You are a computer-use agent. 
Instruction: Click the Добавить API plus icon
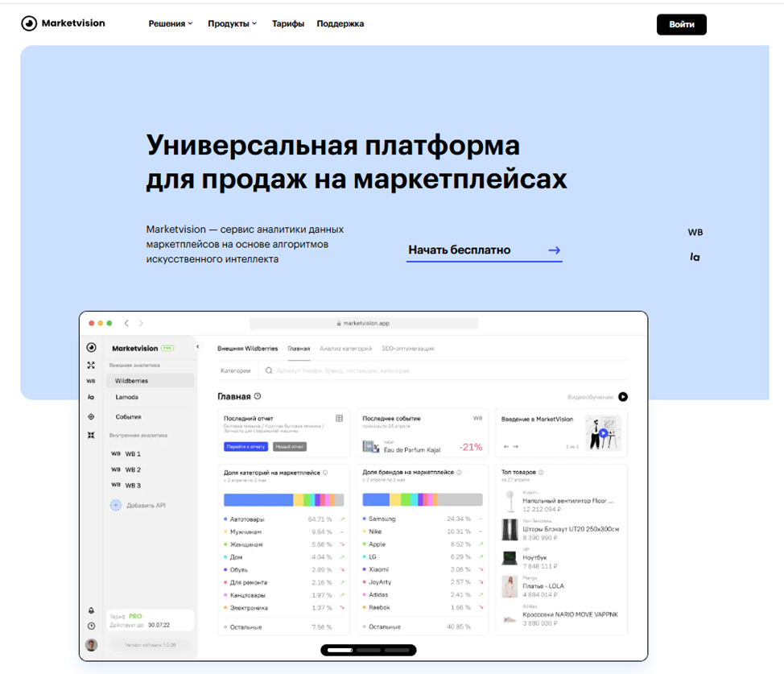point(116,504)
